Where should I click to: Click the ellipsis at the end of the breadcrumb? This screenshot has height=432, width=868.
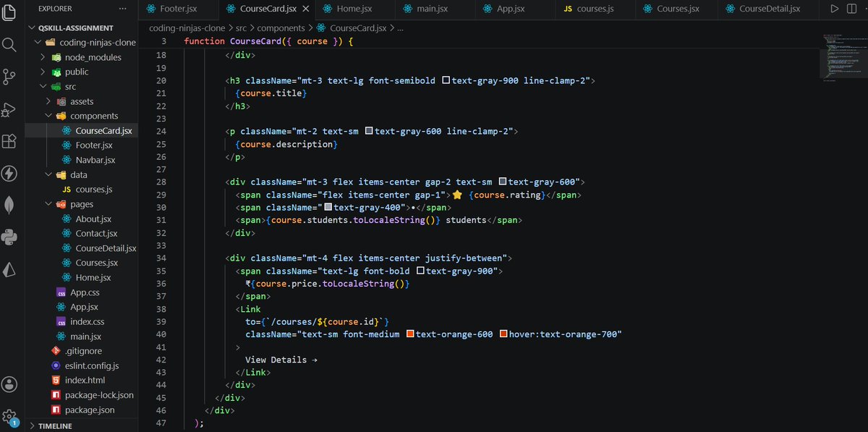[x=401, y=28]
